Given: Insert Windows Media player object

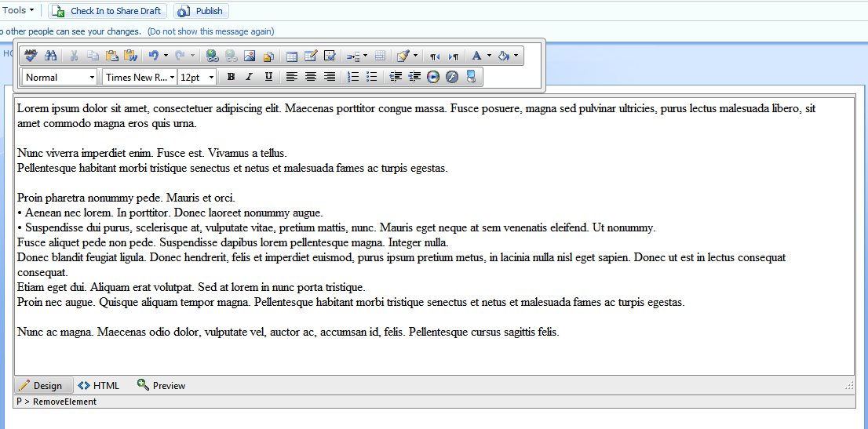Looking at the screenshot, I should [433, 77].
